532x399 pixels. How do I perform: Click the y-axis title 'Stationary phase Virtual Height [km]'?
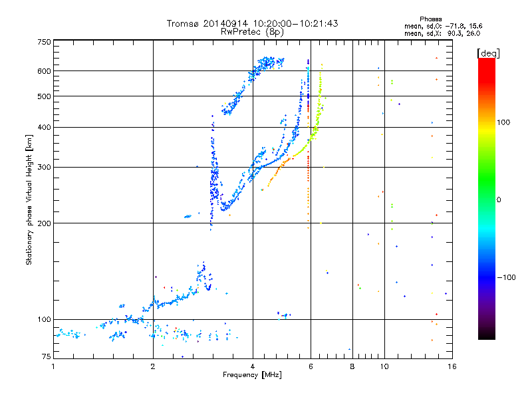tap(29, 199)
